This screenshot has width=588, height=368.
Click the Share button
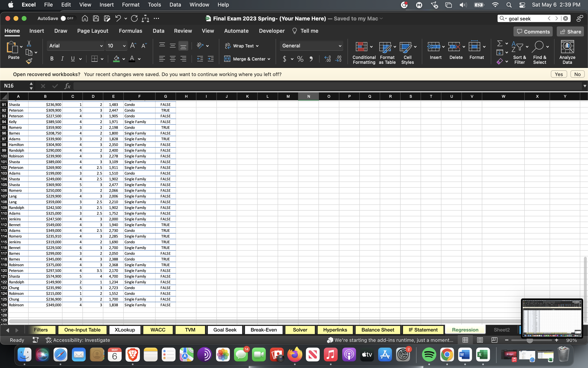[x=570, y=32]
